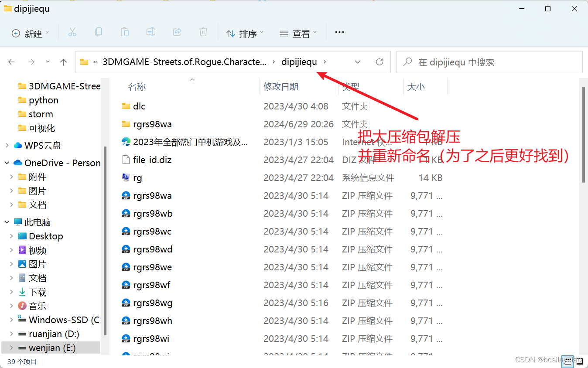588x368 pixels.
Task: Click the Paste toolbar icon
Action: coord(124,32)
